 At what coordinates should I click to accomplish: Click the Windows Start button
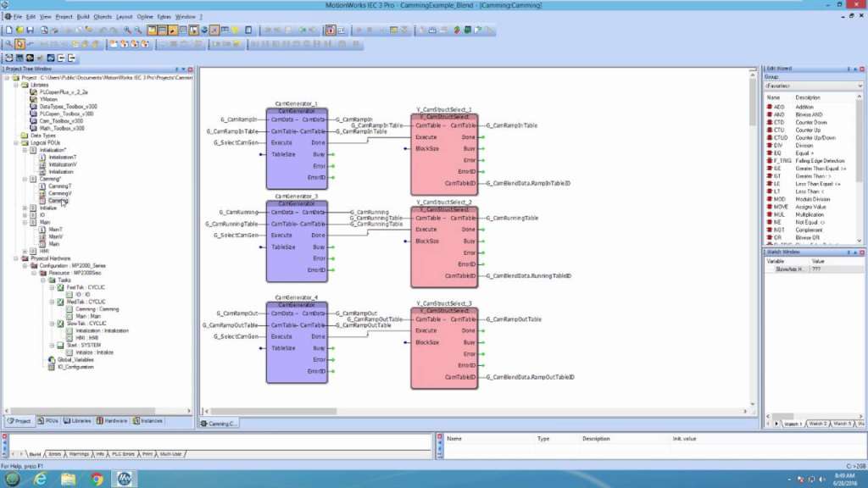(12, 480)
